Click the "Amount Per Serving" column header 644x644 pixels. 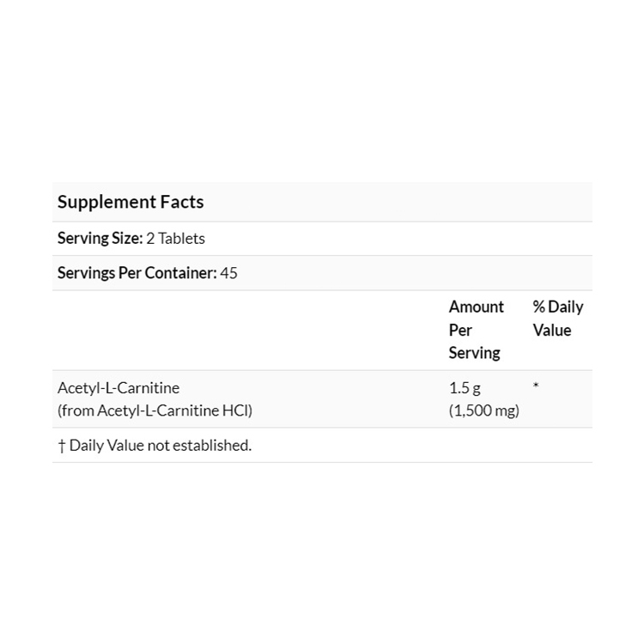pos(477,330)
